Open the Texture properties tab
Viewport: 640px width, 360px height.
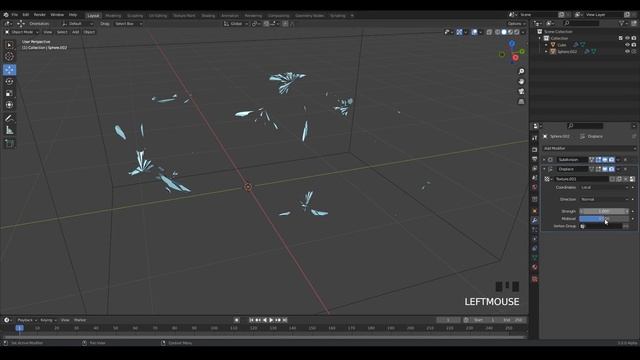(535, 279)
